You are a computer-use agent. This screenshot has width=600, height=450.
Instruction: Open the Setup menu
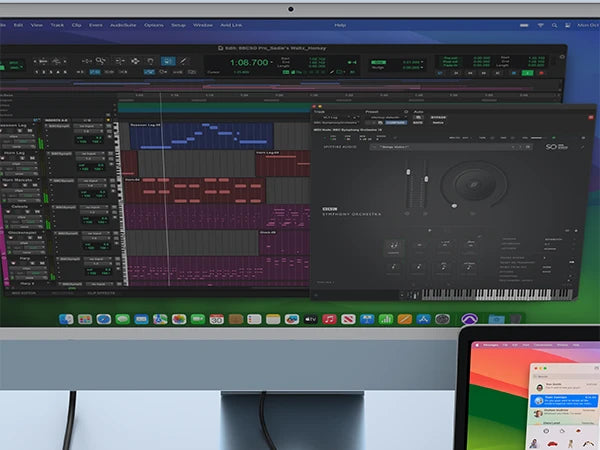[178, 25]
